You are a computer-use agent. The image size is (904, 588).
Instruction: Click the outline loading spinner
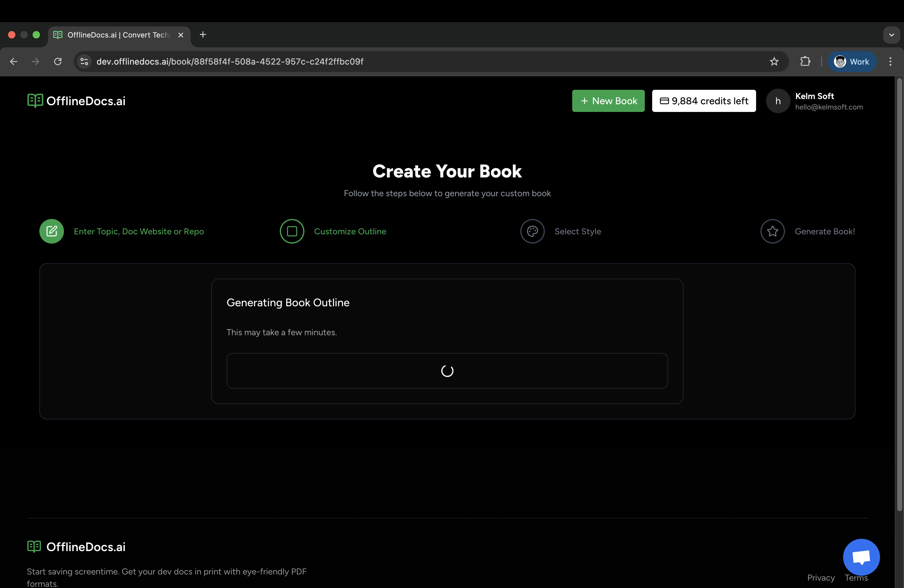(447, 371)
